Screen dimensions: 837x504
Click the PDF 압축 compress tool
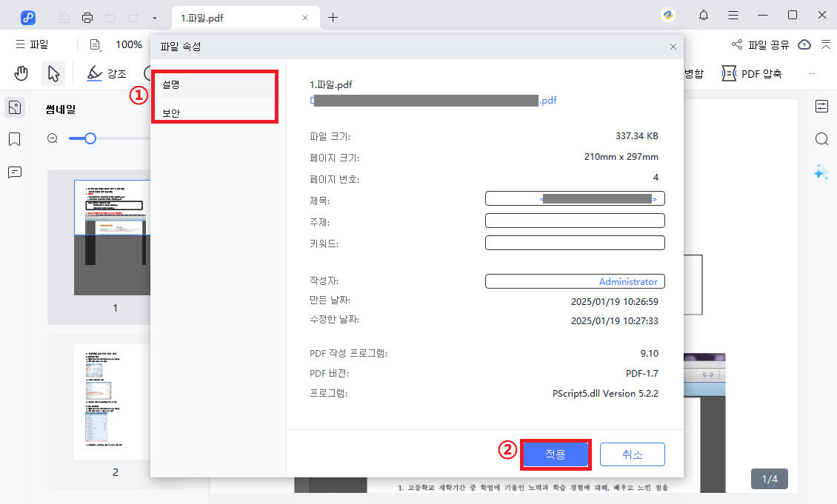pyautogui.click(x=752, y=73)
